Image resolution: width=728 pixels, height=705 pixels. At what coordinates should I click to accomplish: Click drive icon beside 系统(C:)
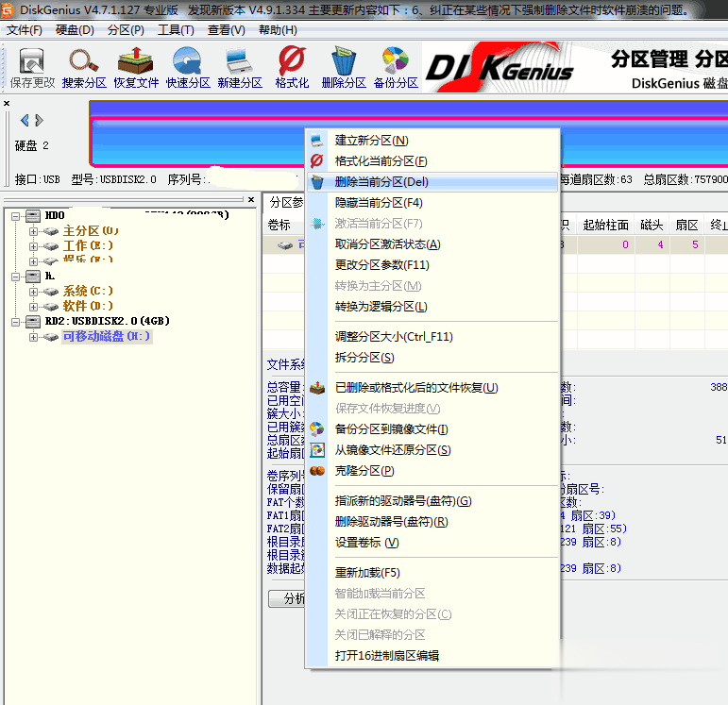click(x=50, y=292)
